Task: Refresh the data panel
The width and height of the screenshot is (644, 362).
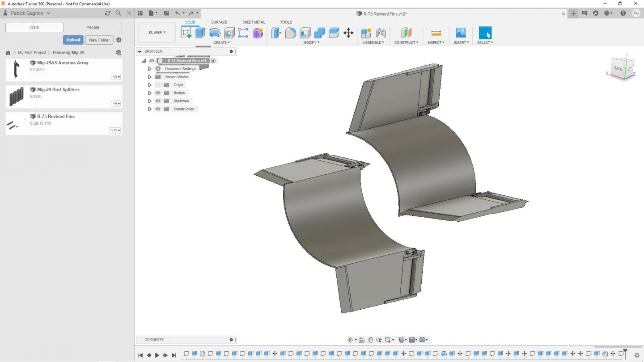Action: click(x=107, y=13)
